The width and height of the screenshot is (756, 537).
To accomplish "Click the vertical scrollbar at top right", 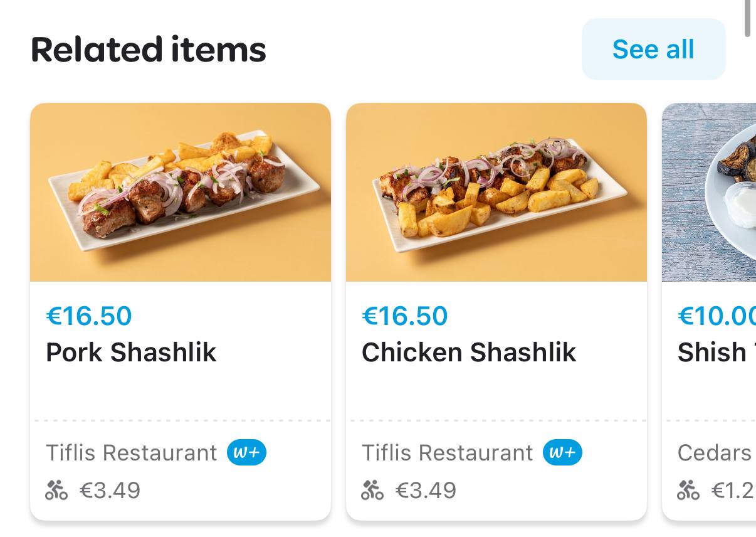I will [x=747, y=18].
